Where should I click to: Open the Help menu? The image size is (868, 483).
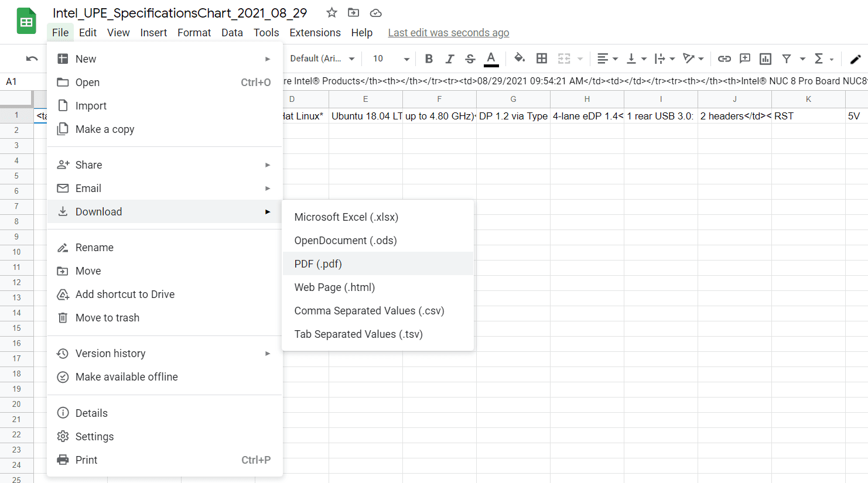pyautogui.click(x=362, y=33)
